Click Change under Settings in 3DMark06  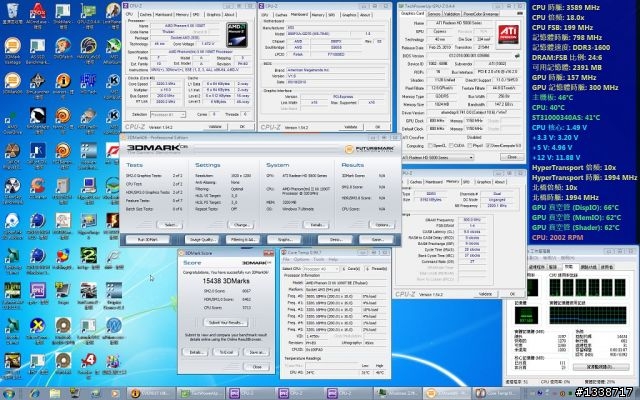[x=241, y=225]
